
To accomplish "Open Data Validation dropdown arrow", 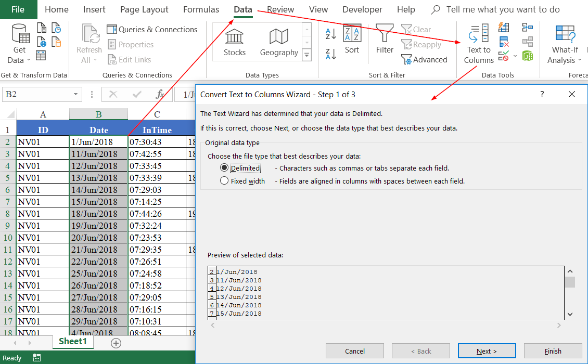I will pyautogui.click(x=515, y=56).
